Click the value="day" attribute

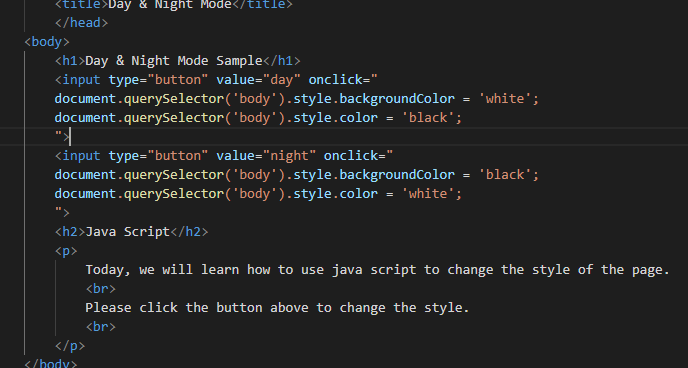tap(258, 80)
